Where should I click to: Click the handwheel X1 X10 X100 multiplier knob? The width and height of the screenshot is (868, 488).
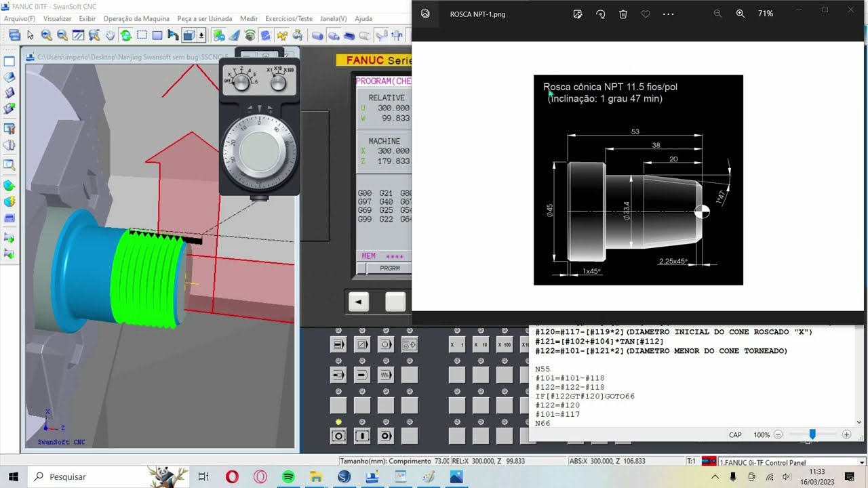click(278, 83)
